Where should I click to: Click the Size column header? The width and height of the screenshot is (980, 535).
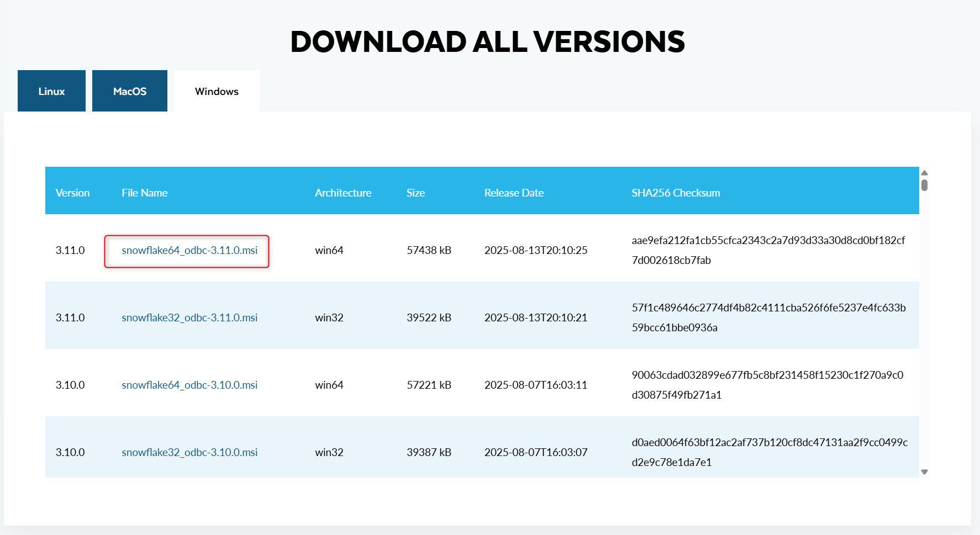point(415,193)
